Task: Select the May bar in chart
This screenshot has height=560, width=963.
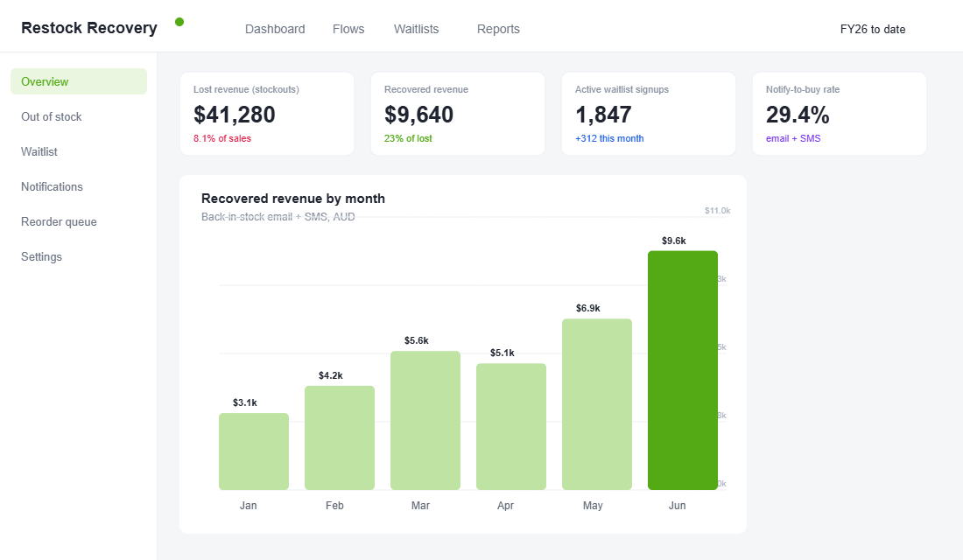Action: pos(597,404)
